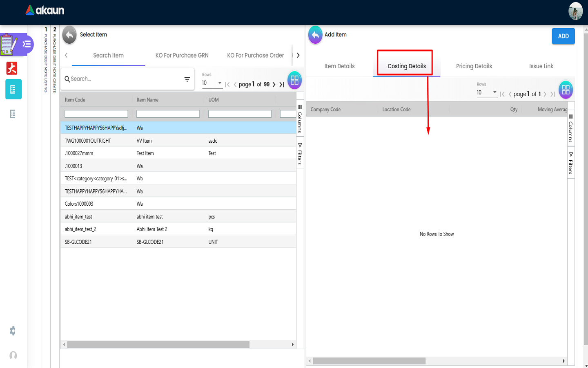Image resolution: width=588 pixels, height=368 pixels.
Task: Switch to KO For Purchase GRN tab
Action: [x=182, y=56]
